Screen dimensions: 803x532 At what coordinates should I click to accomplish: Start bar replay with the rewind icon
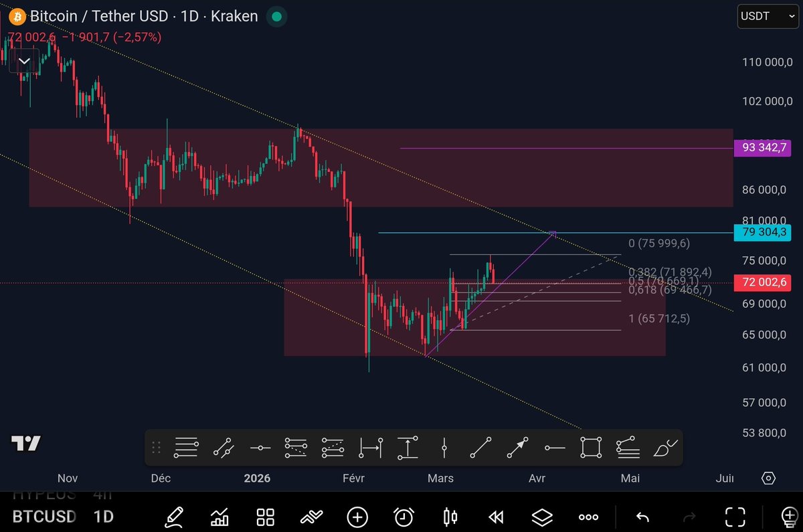click(x=495, y=516)
